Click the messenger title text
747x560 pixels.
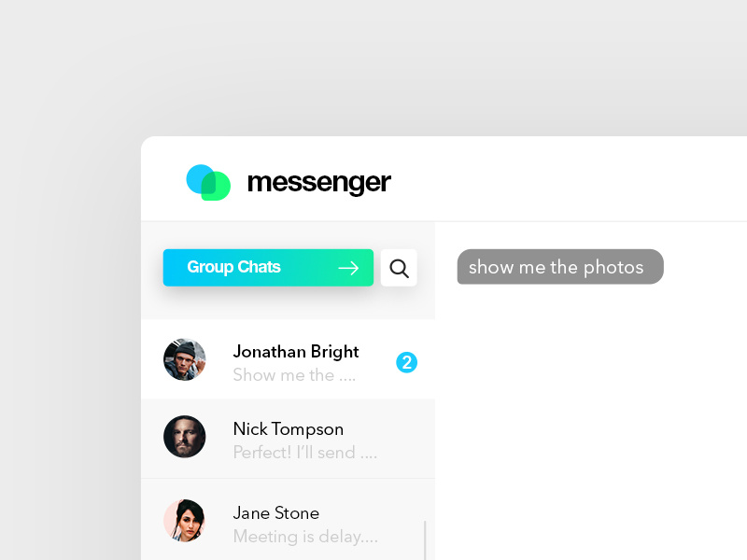[x=318, y=183]
